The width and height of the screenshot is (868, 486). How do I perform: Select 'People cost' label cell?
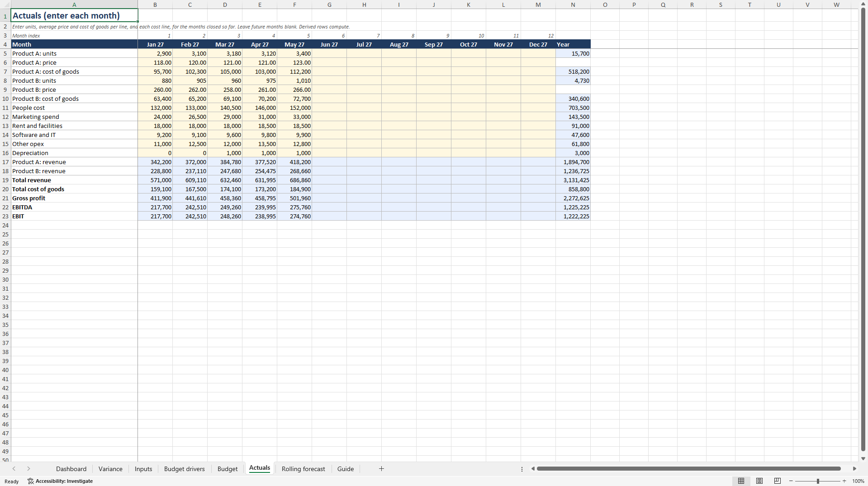[x=74, y=108]
